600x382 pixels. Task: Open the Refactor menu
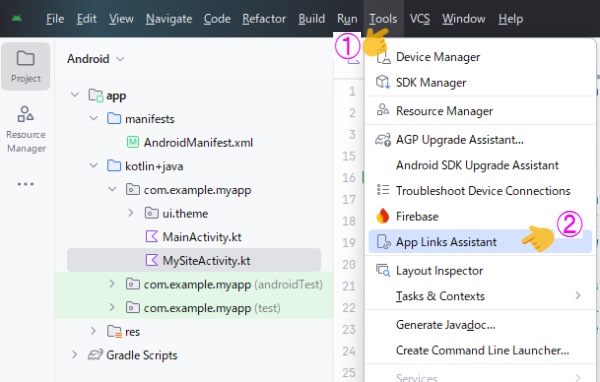click(264, 19)
